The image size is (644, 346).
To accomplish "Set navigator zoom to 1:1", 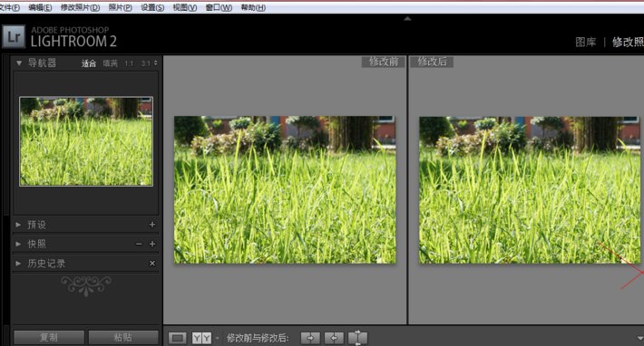I will 129,63.
